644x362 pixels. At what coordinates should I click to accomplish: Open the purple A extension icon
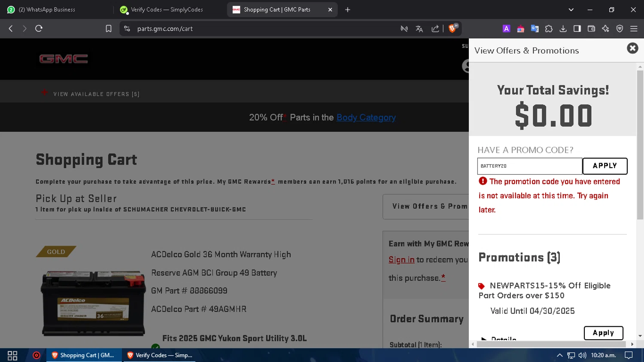[507, 29]
